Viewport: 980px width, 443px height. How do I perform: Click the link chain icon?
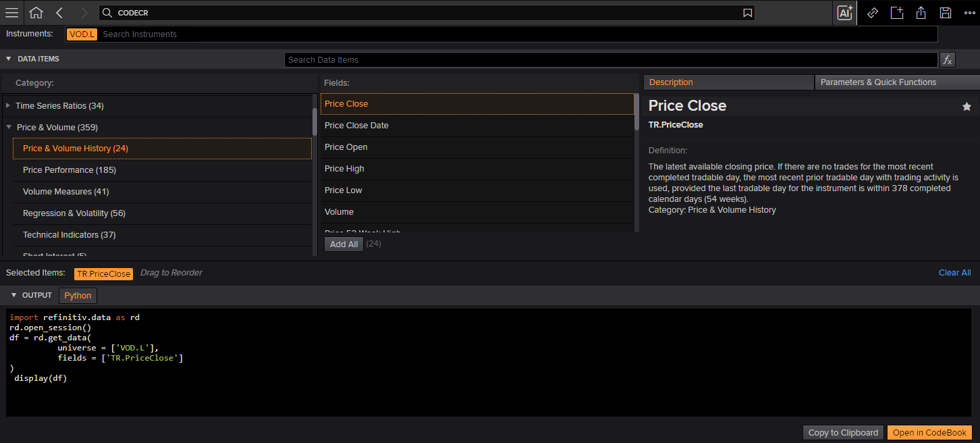click(872, 13)
